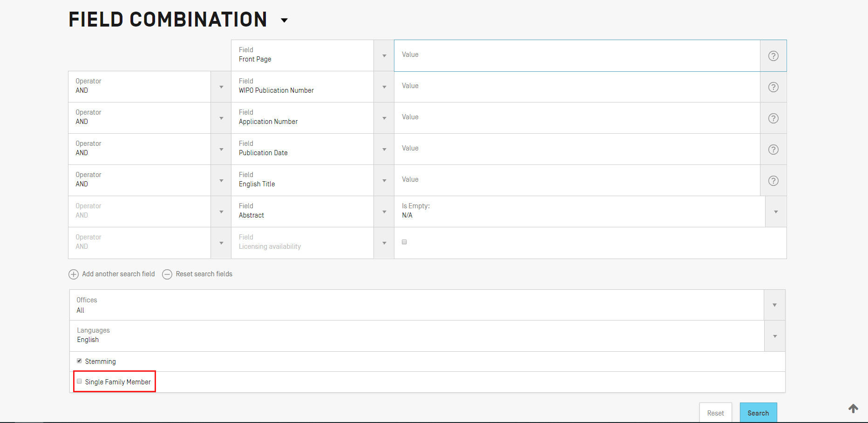Open the Publication Date field dropdown
868x423 pixels.
(384, 150)
